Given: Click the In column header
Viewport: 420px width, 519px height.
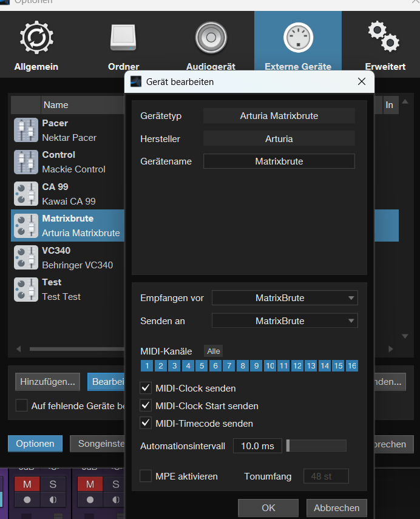Looking at the screenshot, I should coord(390,105).
